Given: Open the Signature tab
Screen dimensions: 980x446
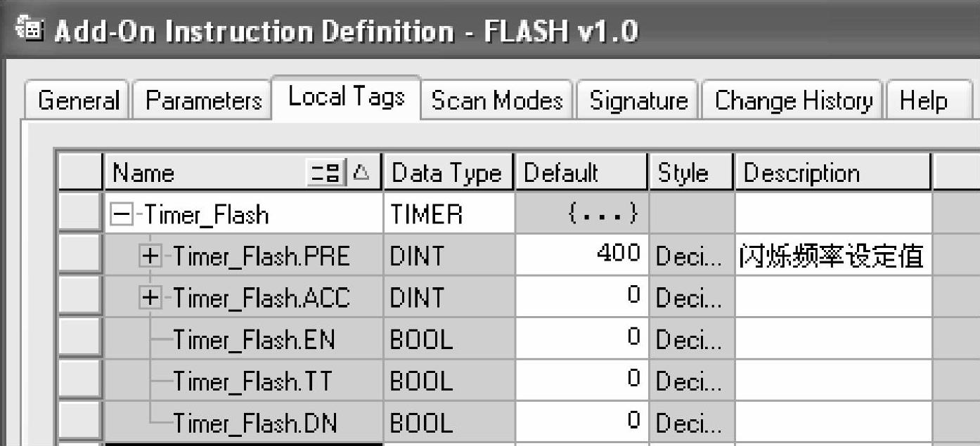Looking at the screenshot, I should (x=638, y=100).
